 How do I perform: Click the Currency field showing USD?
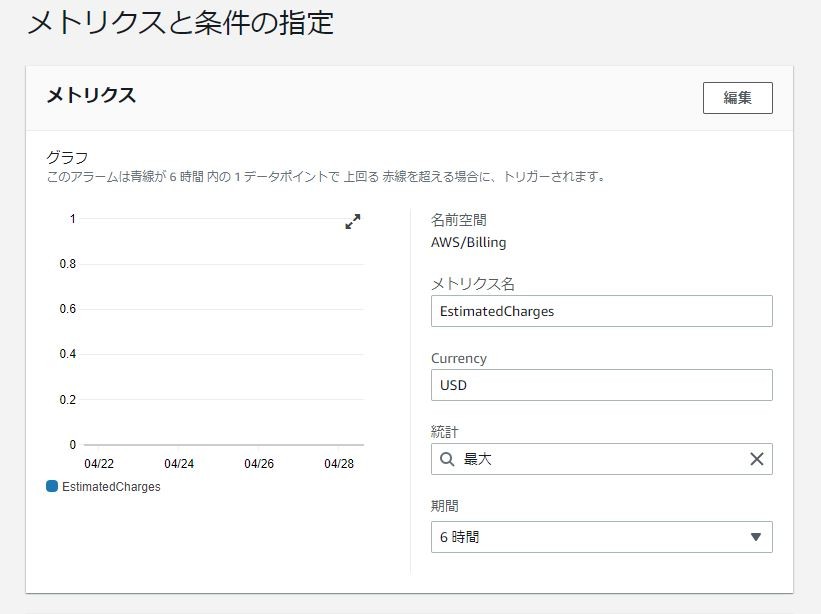601,385
